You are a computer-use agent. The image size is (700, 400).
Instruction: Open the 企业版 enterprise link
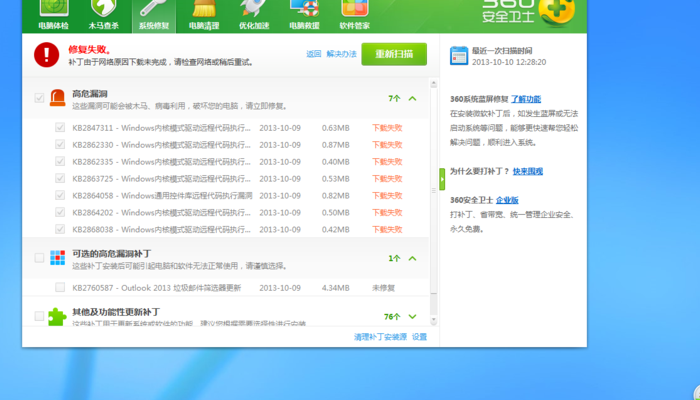coord(507,200)
